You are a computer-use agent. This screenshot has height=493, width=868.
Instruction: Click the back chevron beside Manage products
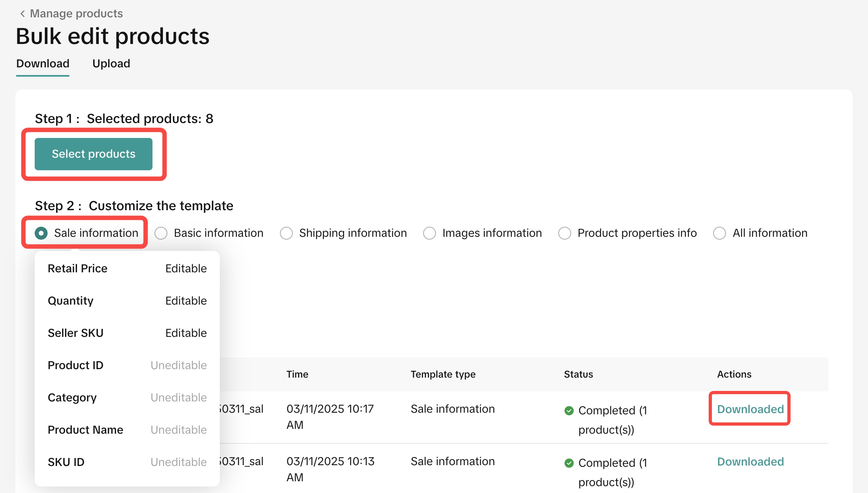23,14
